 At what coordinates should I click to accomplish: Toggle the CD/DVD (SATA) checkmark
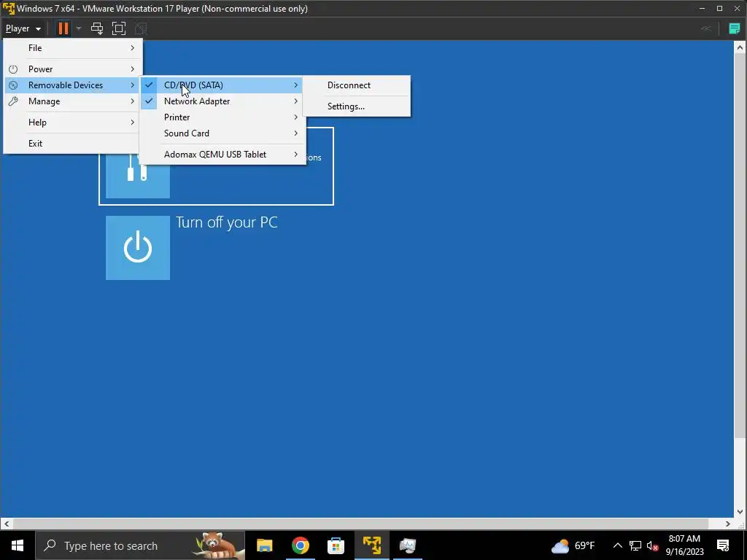pos(149,85)
